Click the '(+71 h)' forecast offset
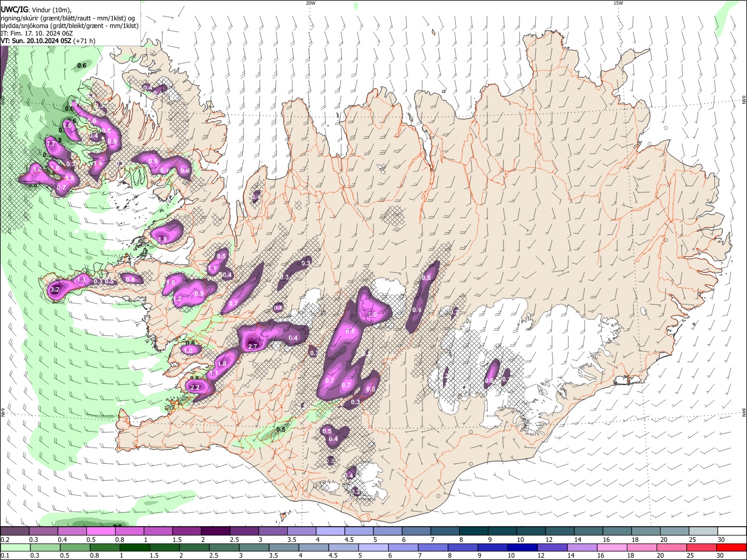Image resolution: width=747 pixels, height=560 pixels. tap(85, 41)
